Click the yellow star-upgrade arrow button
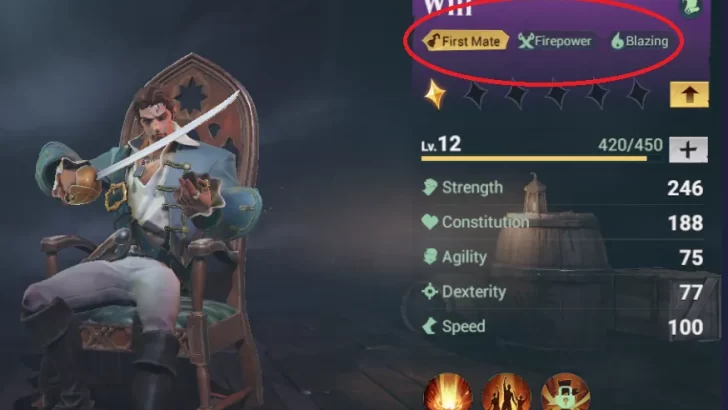728x410 pixels. coord(689,94)
